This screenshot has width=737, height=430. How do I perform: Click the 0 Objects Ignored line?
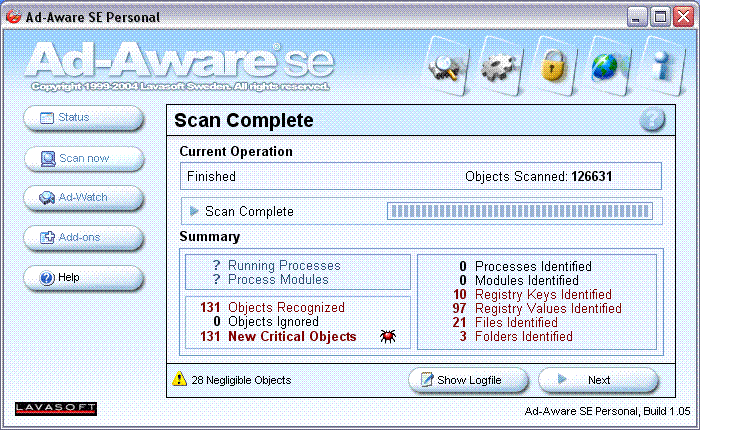tap(266, 321)
